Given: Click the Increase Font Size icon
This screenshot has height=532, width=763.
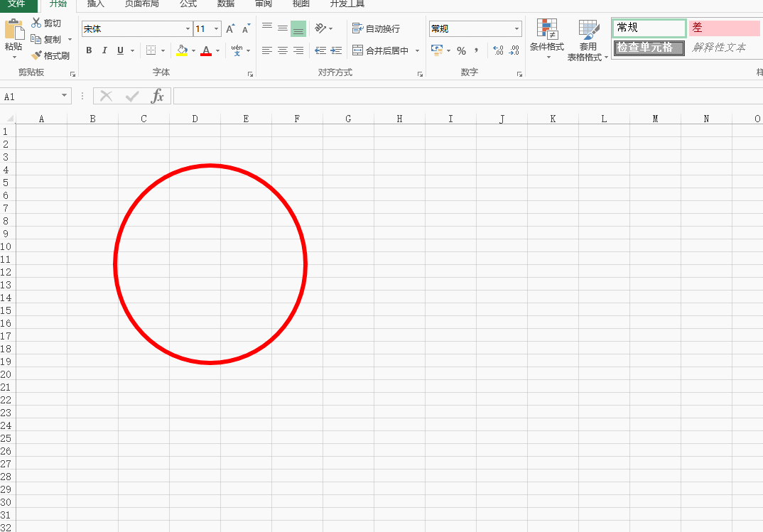Looking at the screenshot, I should click(230, 29).
